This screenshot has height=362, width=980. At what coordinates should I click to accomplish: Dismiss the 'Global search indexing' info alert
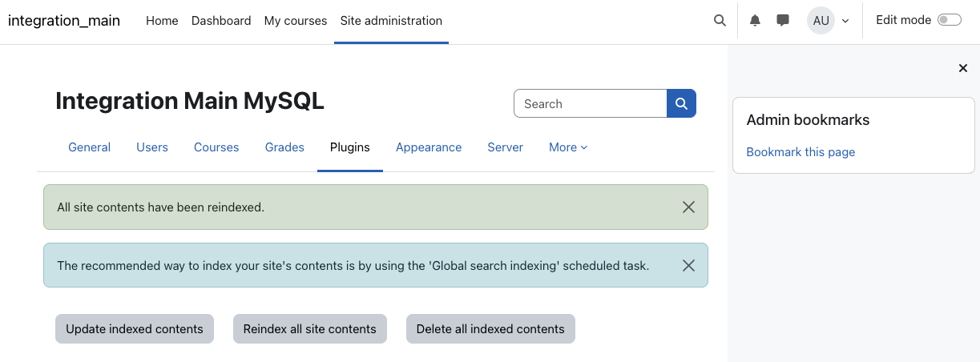(688, 265)
